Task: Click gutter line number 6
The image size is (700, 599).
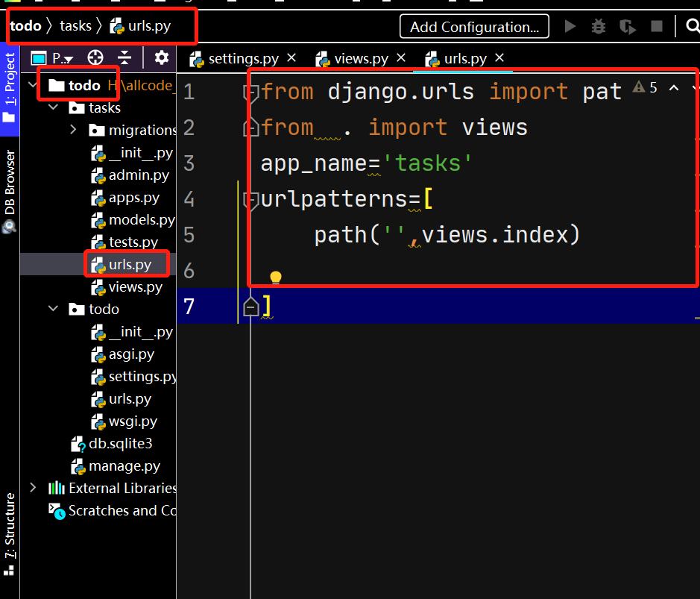Action: tap(189, 271)
